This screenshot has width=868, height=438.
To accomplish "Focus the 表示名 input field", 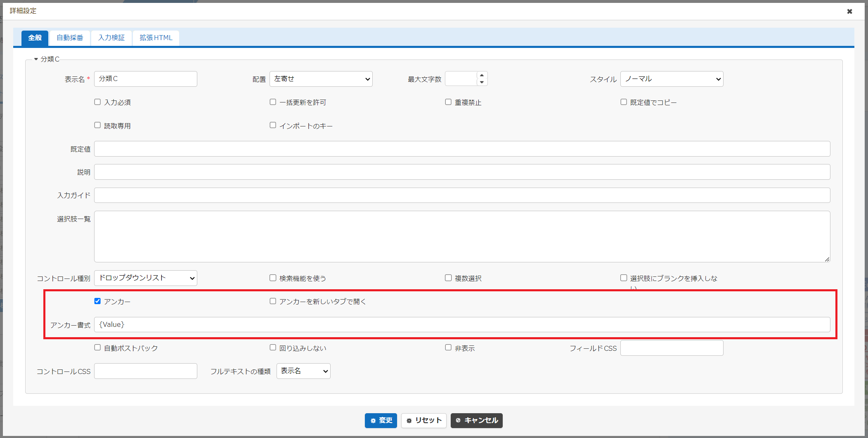I will pyautogui.click(x=146, y=79).
